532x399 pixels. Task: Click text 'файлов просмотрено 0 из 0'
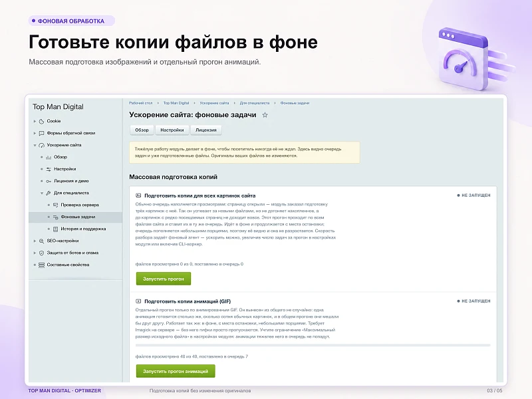pyautogui.click(x=164, y=264)
